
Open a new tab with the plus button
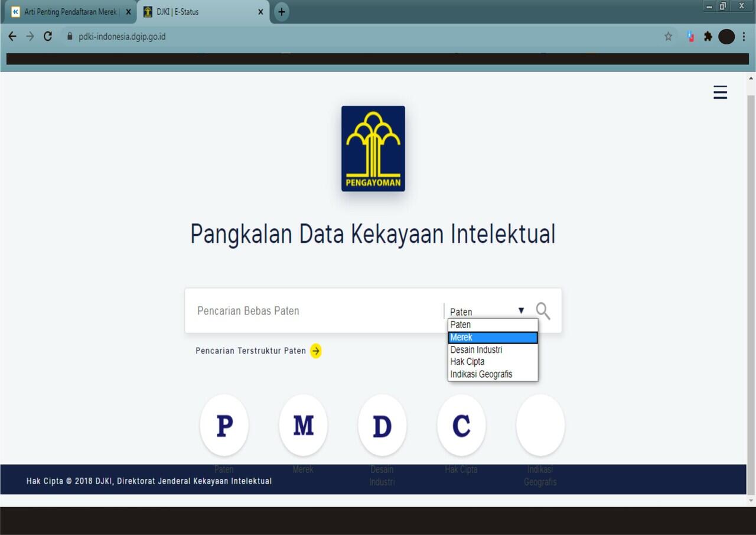282,12
